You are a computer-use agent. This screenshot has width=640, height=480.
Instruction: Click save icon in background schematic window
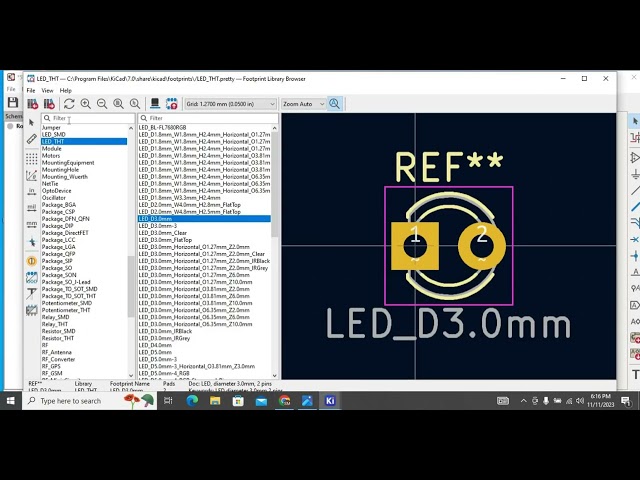tap(13, 102)
